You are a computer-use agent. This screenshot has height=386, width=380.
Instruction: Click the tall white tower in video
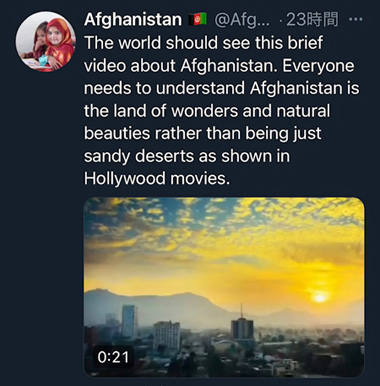pos(129,321)
